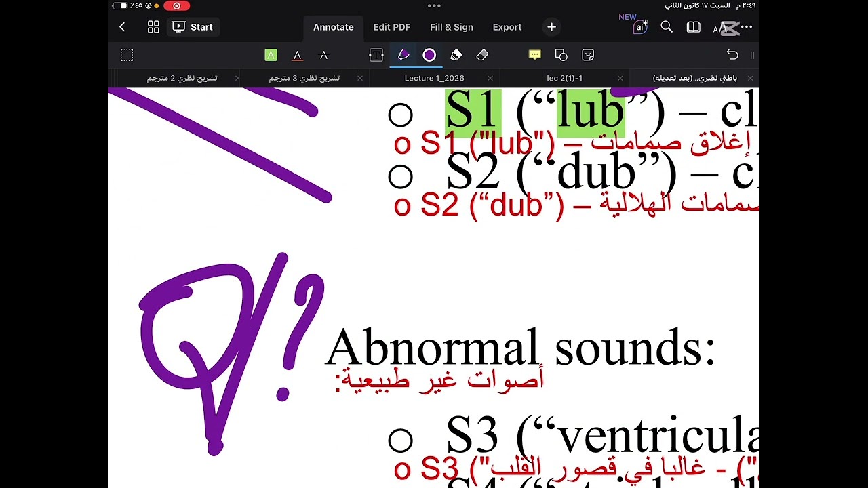Click the "Abnormal sounds:" heading
The width and height of the screenshot is (868, 488).
[x=520, y=347]
